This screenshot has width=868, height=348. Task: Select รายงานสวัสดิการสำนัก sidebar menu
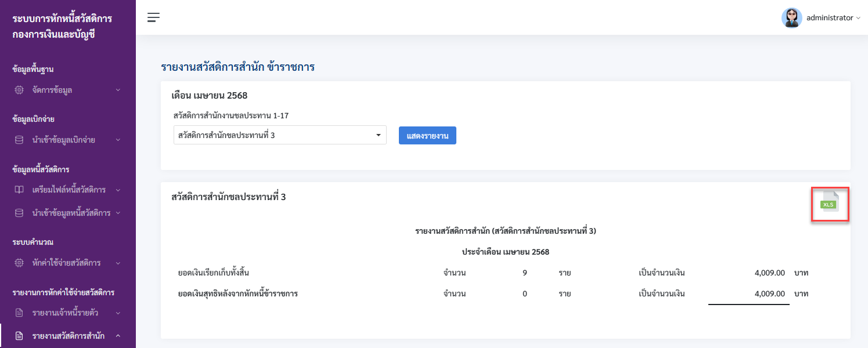(68, 336)
